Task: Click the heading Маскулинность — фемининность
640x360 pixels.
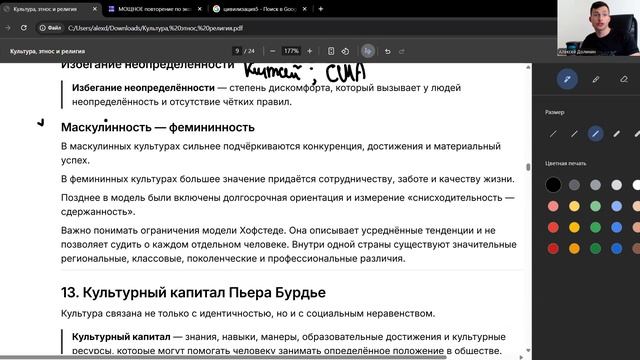Action: pyautogui.click(x=158, y=127)
